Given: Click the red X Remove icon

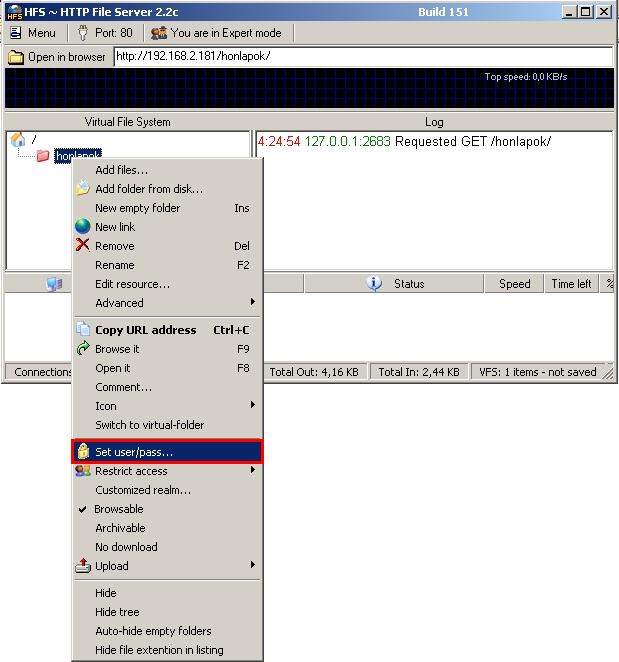Looking at the screenshot, I should pyautogui.click(x=83, y=245).
